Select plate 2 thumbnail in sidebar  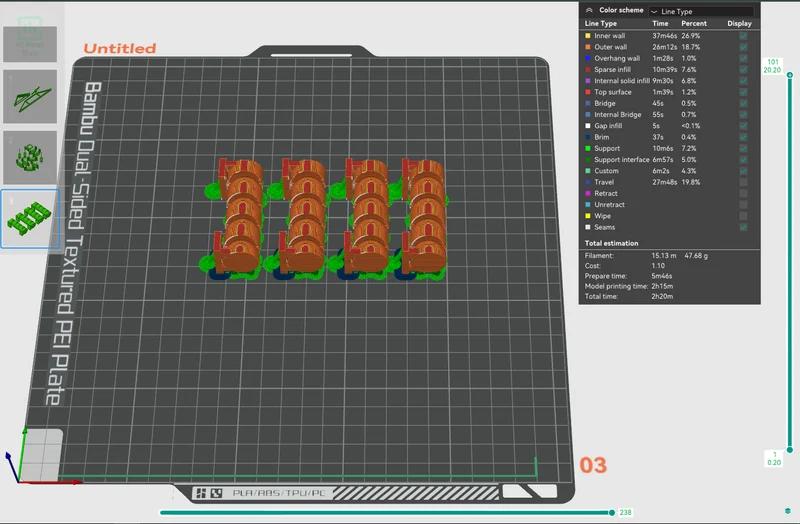30,158
